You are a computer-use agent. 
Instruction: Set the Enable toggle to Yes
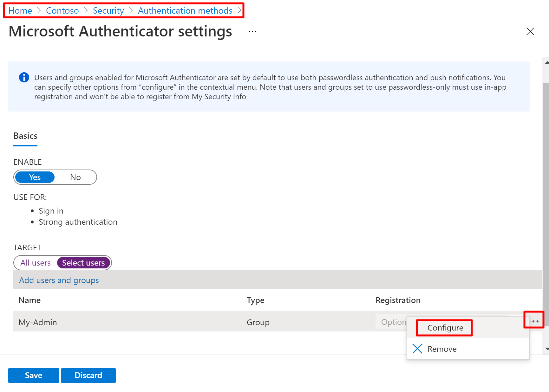[35, 177]
